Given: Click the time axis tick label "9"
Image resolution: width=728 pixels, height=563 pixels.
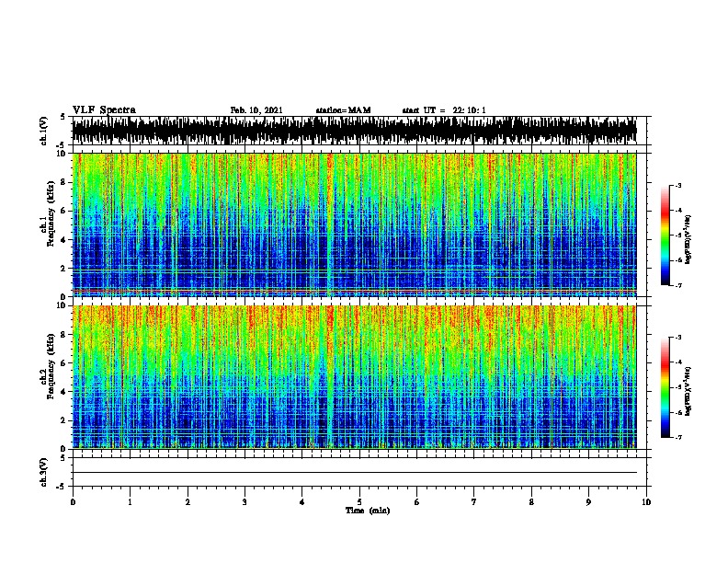Looking at the screenshot, I should point(588,501).
